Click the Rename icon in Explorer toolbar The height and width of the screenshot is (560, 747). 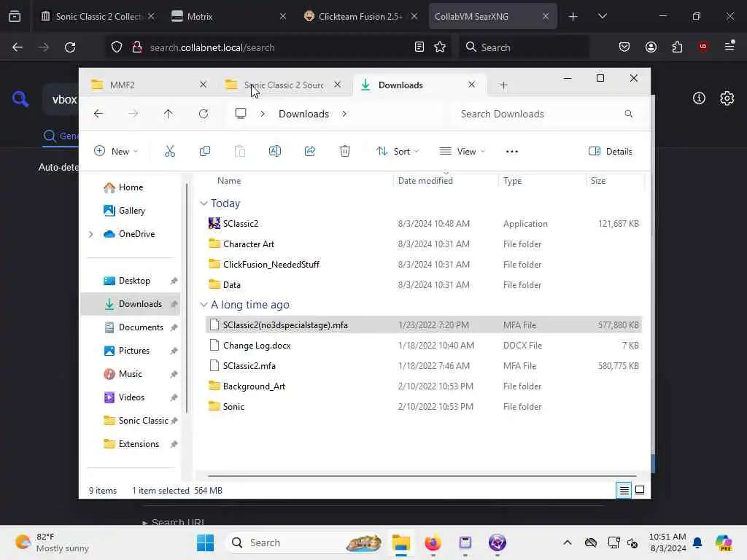pos(275,152)
